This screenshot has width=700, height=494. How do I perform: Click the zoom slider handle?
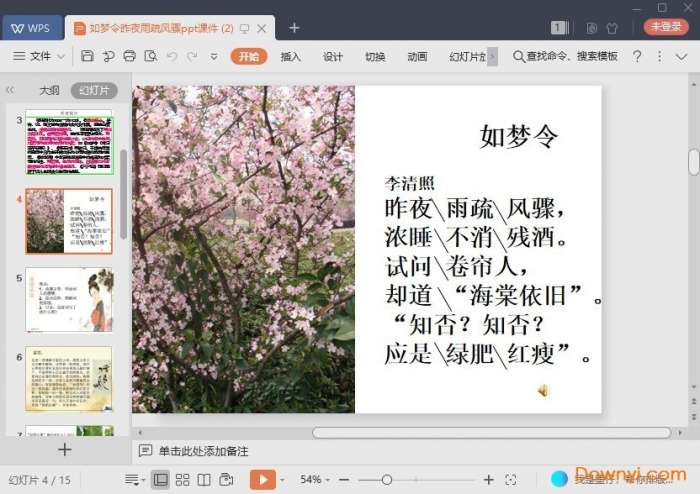tap(387, 480)
